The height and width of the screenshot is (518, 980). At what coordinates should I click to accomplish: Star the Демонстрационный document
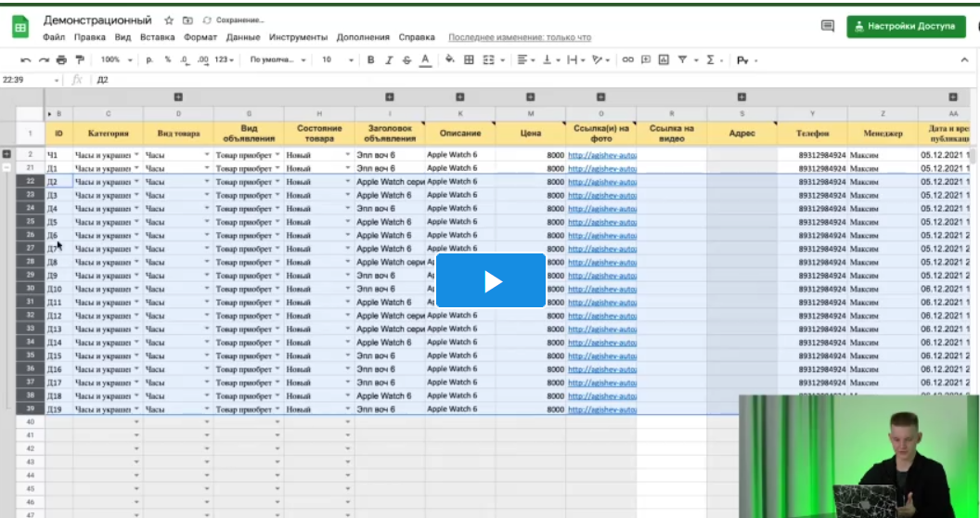coord(169,20)
